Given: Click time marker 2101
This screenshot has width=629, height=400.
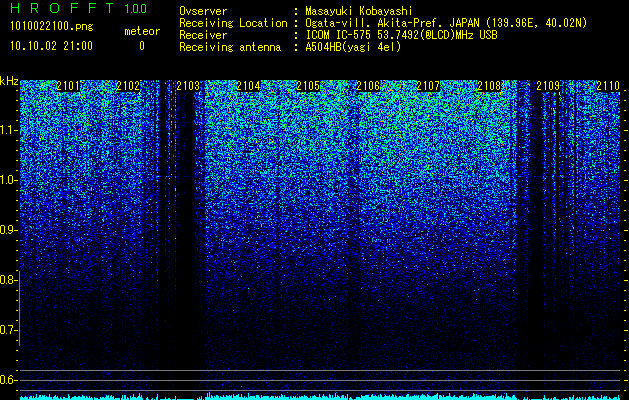Looking at the screenshot, I should 68,86.
